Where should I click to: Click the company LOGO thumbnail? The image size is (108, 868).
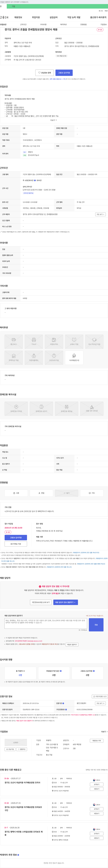16,742
